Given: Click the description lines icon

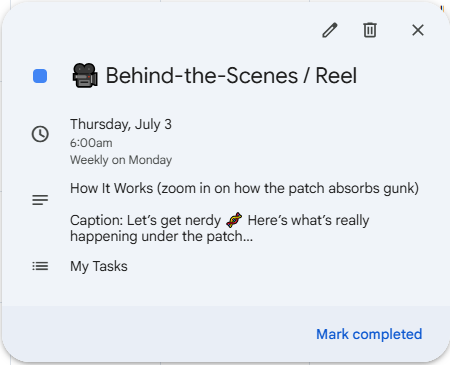Looking at the screenshot, I should point(40,200).
